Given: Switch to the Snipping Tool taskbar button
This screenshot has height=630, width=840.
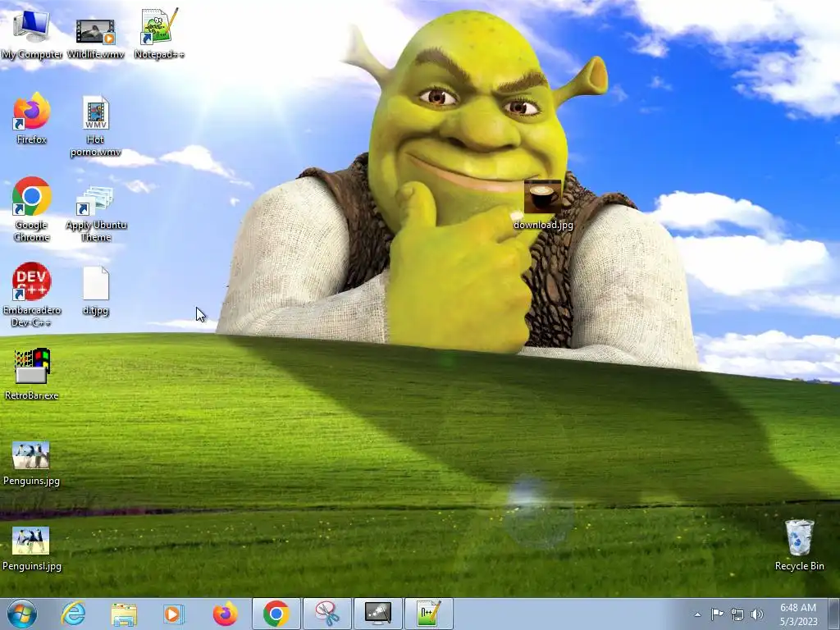Looking at the screenshot, I should click(326, 614).
